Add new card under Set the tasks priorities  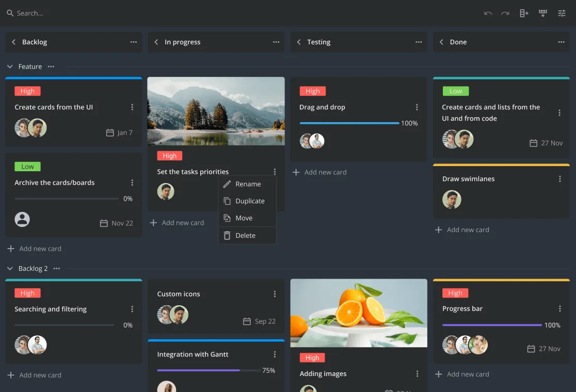coord(177,222)
